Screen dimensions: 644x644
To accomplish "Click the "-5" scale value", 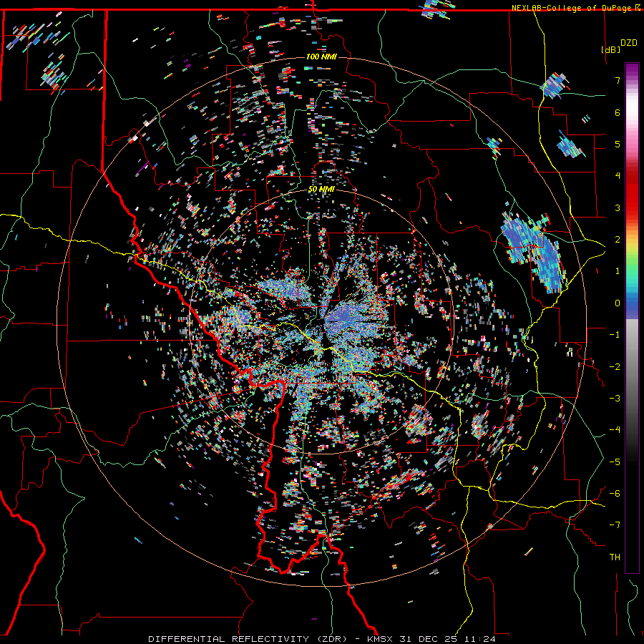I will coord(615,462).
